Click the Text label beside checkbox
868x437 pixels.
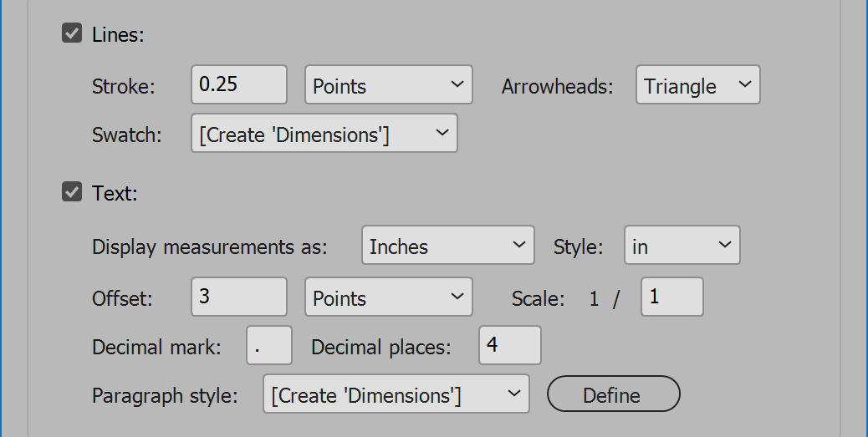coord(115,193)
